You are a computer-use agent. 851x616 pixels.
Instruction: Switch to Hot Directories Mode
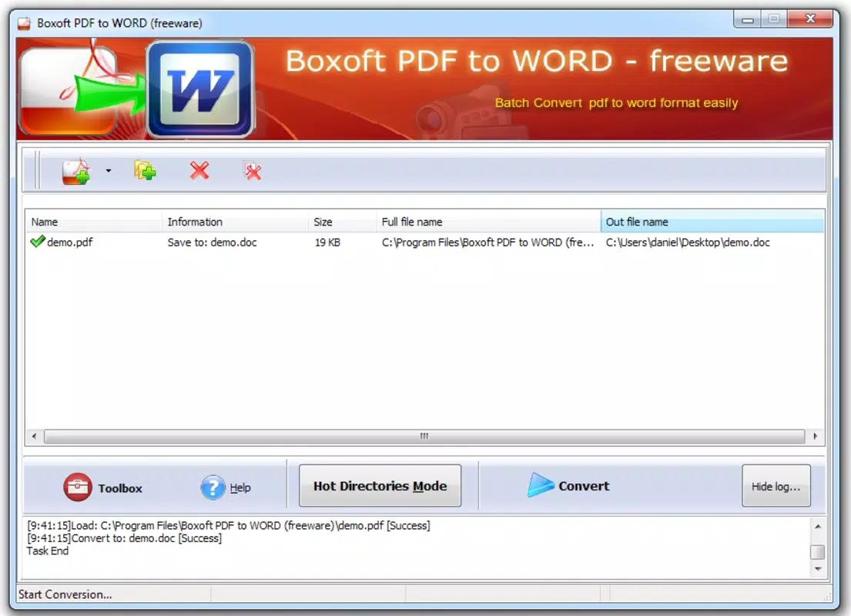point(380,486)
